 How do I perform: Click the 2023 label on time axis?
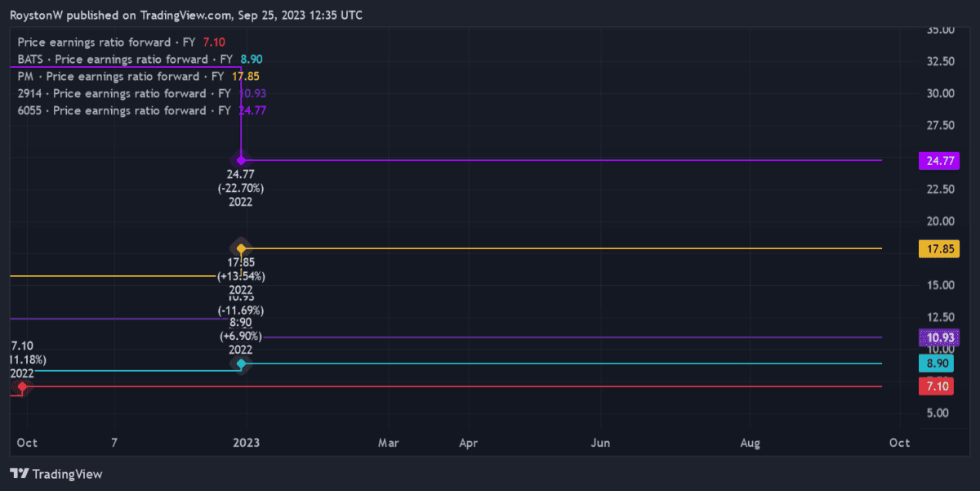tap(246, 443)
